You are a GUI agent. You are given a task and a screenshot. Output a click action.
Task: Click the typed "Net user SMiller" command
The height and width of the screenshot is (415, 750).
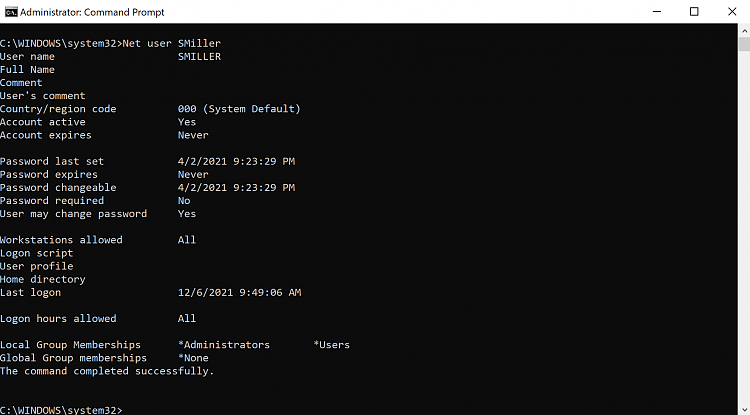171,44
